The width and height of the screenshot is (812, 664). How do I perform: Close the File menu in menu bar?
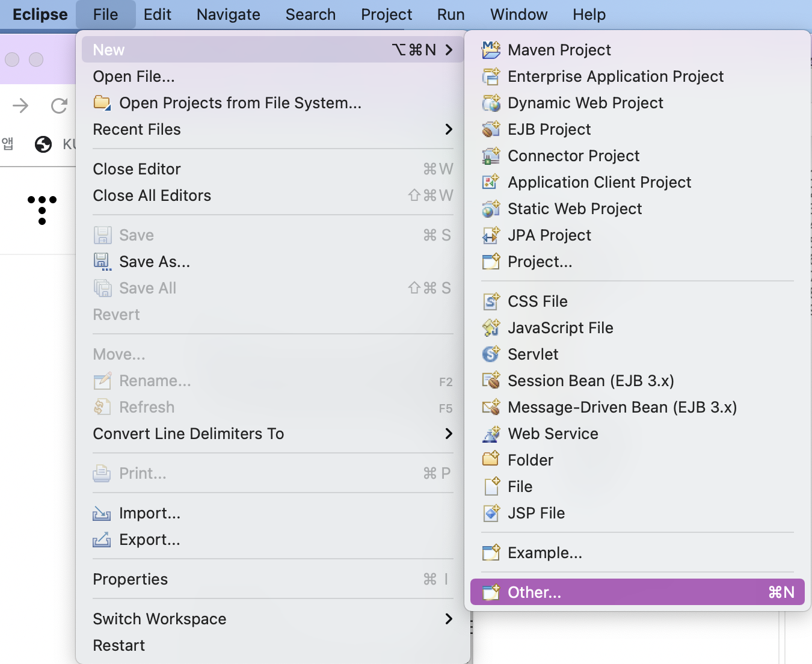(106, 14)
